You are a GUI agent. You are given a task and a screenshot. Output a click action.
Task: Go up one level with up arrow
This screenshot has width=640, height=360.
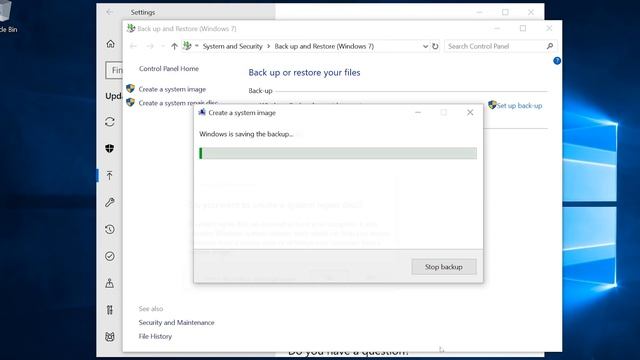coord(174,46)
